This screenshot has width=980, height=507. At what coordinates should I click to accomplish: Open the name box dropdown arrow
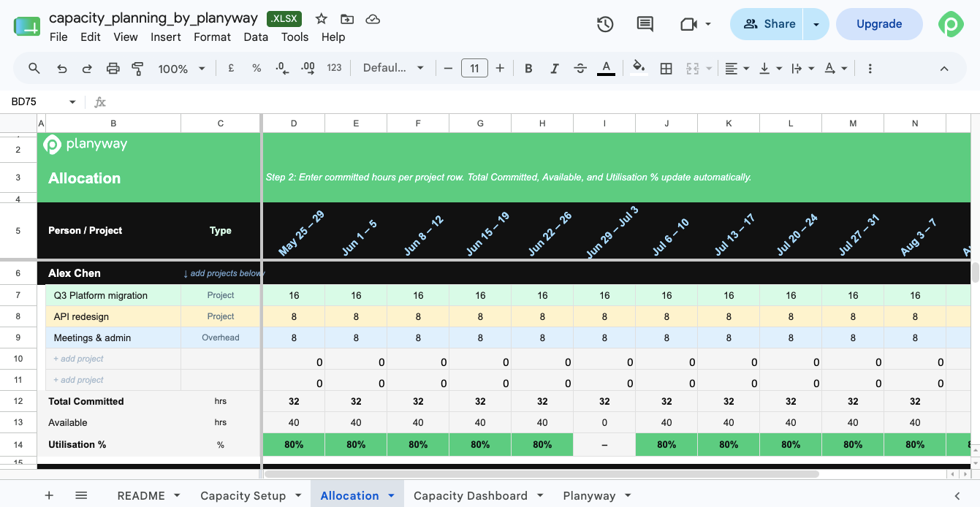pyautogui.click(x=72, y=102)
